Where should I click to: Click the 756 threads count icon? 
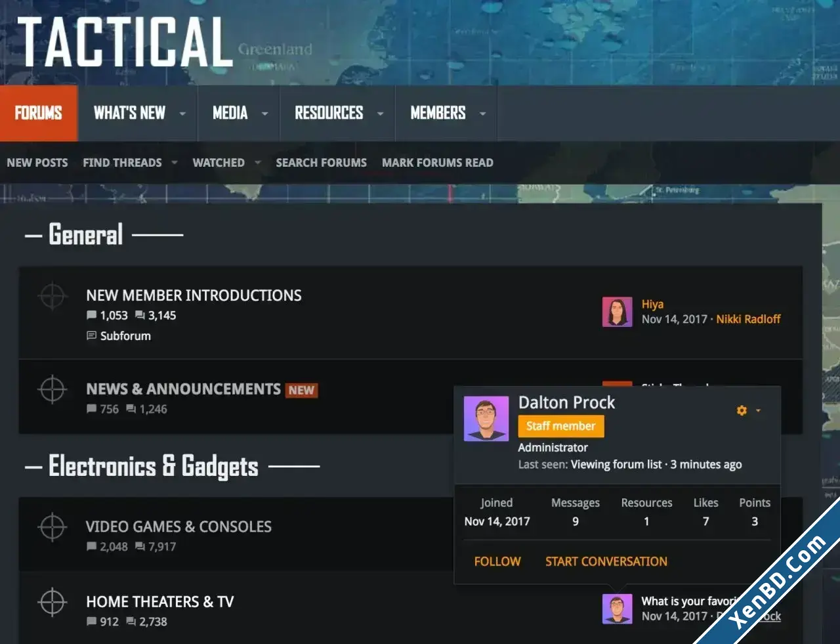click(91, 409)
